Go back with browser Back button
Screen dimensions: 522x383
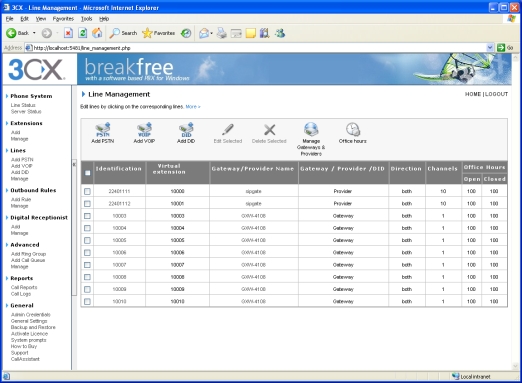[17, 33]
